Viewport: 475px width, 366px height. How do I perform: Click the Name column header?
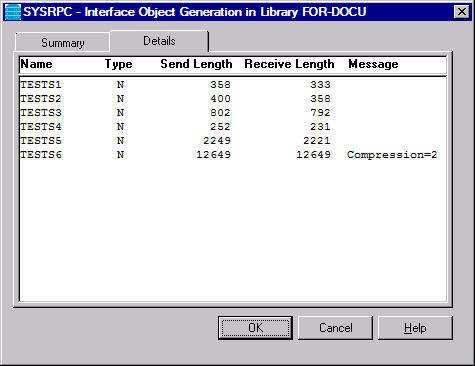pos(36,64)
